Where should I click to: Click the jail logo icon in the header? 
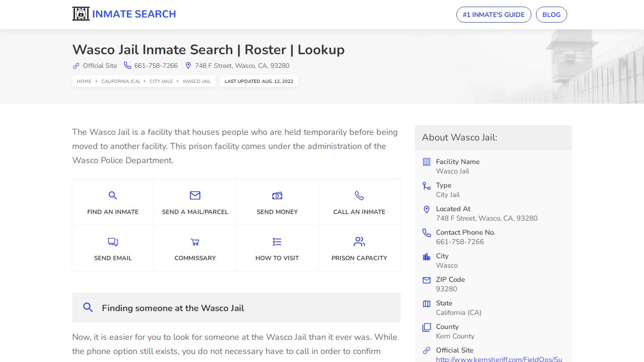coord(81,14)
